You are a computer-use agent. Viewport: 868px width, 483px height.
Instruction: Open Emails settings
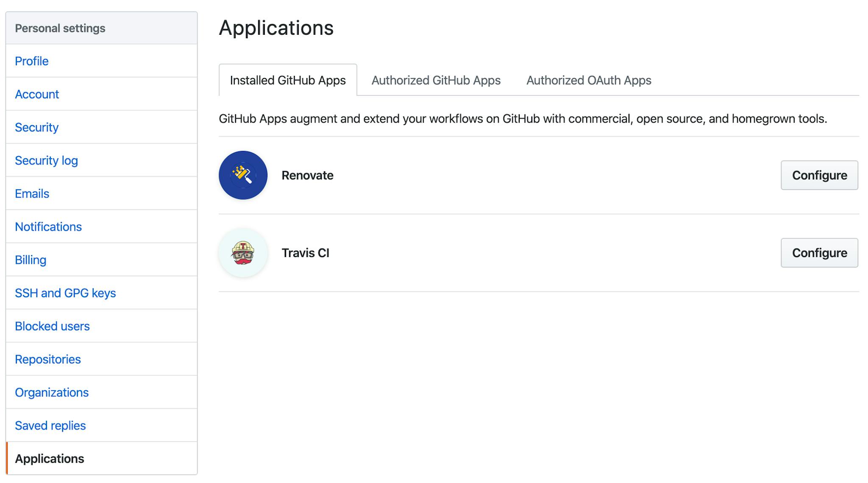32,193
